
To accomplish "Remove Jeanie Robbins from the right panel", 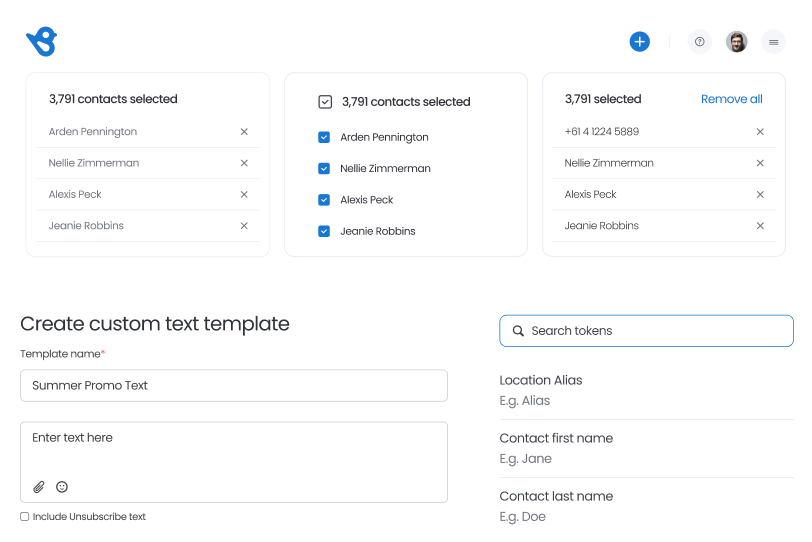I will 760,226.
